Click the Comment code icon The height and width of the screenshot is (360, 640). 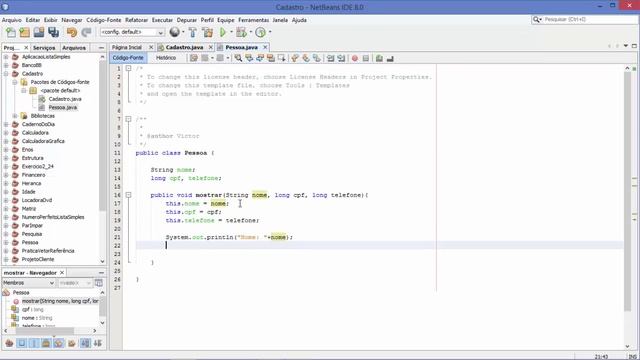click(379, 58)
